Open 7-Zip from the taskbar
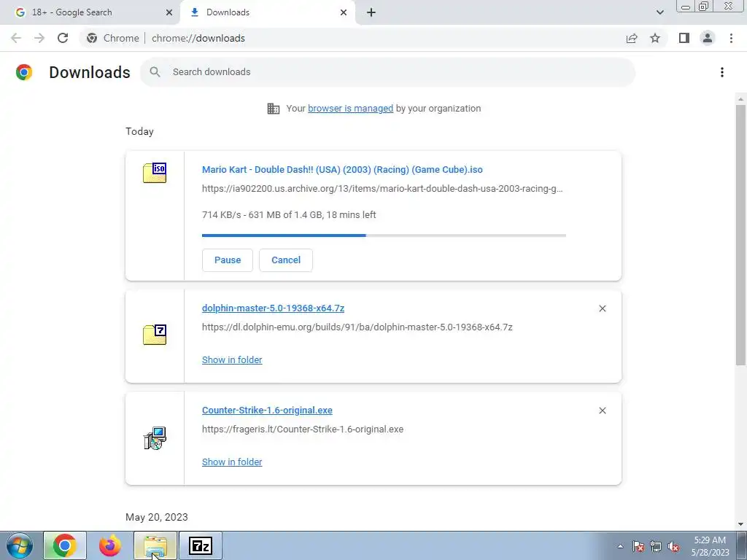The image size is (747, 560). [x=201, y=545]
